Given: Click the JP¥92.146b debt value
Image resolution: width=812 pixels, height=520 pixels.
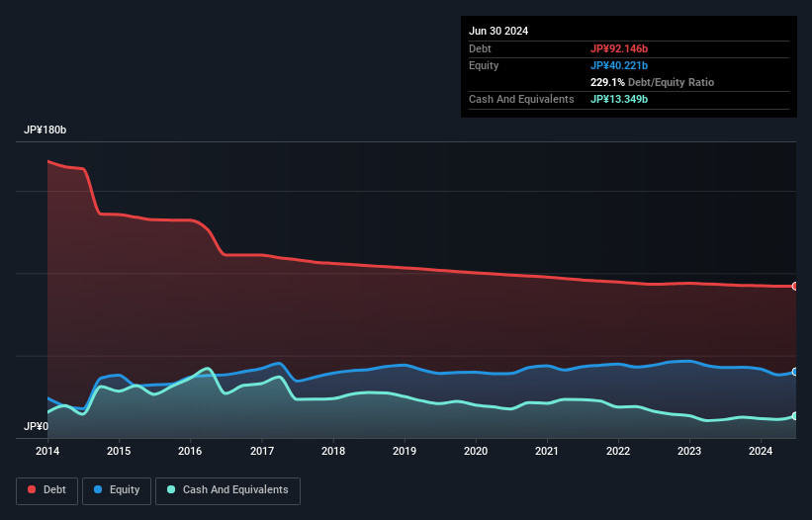Looking at the screenshot, I should tap(619, 48).
